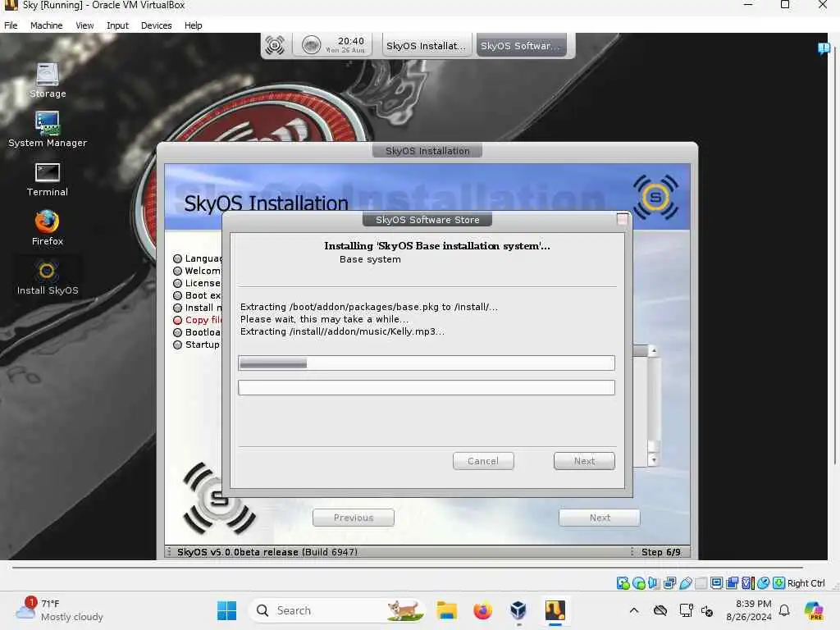Click the SkyOS v5.0.0beta release status text
The height and width of the screenshot is (630, 840).
(x=267, y=552)
